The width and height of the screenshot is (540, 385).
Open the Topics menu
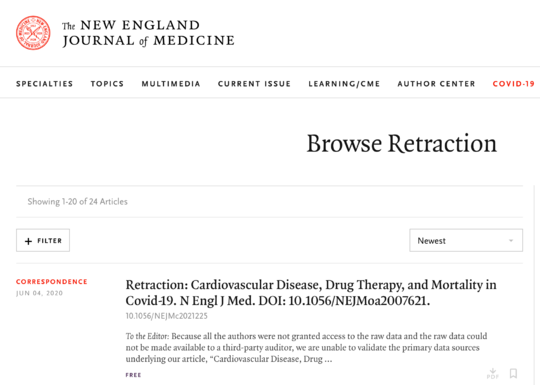[x=107, y=84]
